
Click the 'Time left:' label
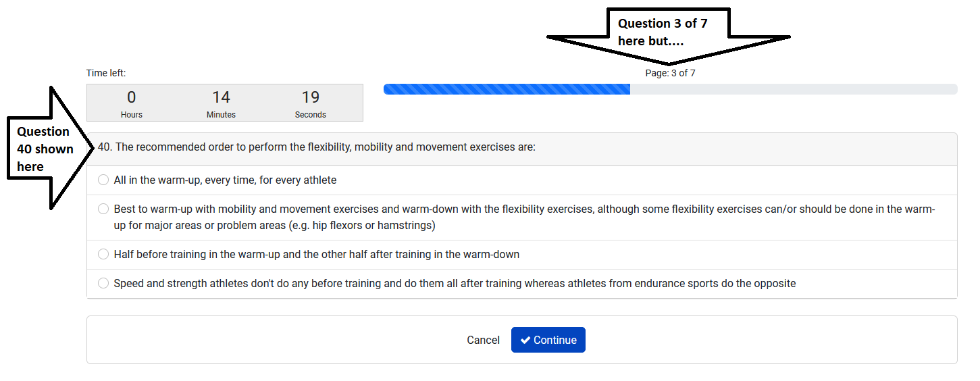[x=106, y=73]
